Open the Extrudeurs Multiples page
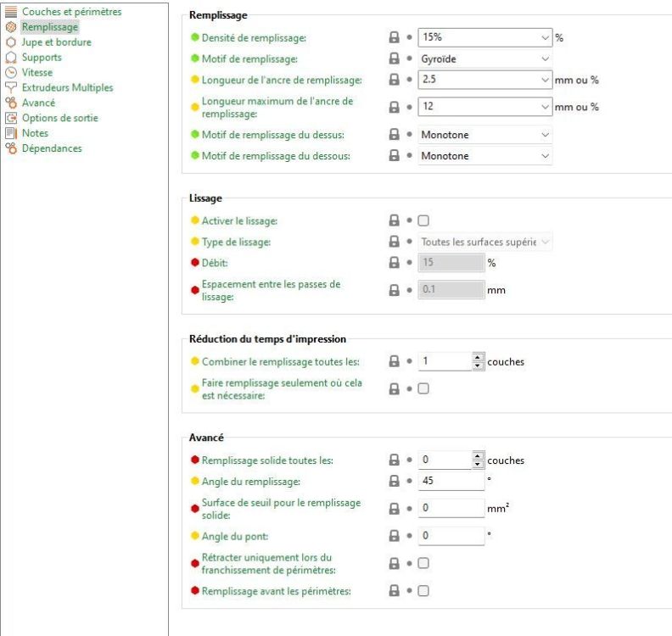The width and height of the screenshot is (672, 636). (67, 87)
